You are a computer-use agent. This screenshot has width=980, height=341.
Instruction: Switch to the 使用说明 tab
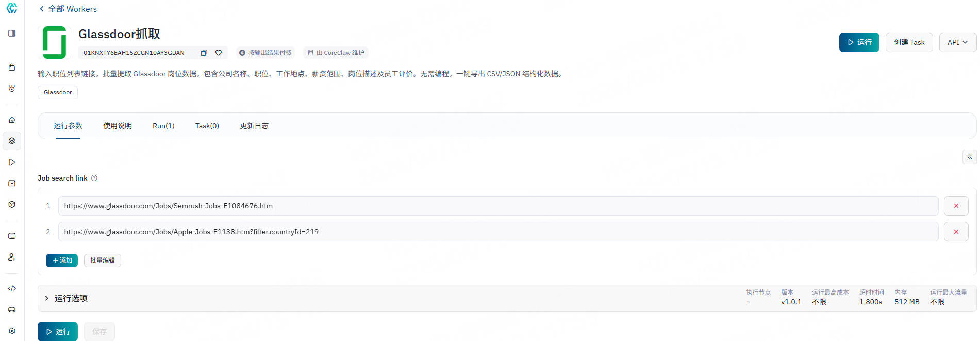(118, 126)
